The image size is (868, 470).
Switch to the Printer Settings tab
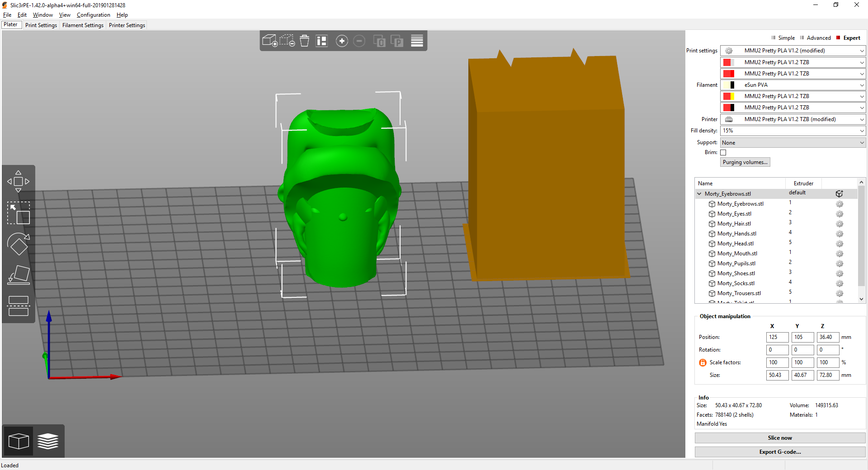tap(127, 25)
